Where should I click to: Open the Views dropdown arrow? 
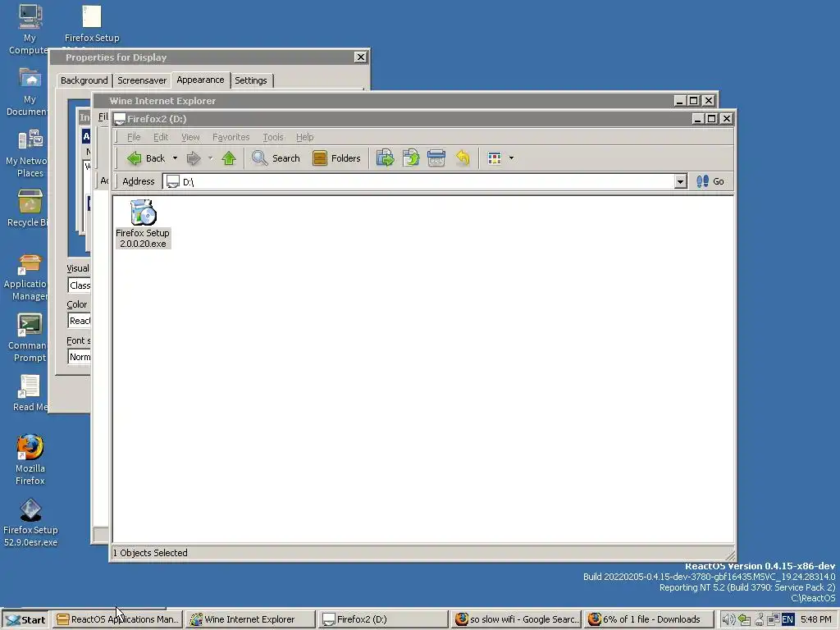tap(511, 158)
